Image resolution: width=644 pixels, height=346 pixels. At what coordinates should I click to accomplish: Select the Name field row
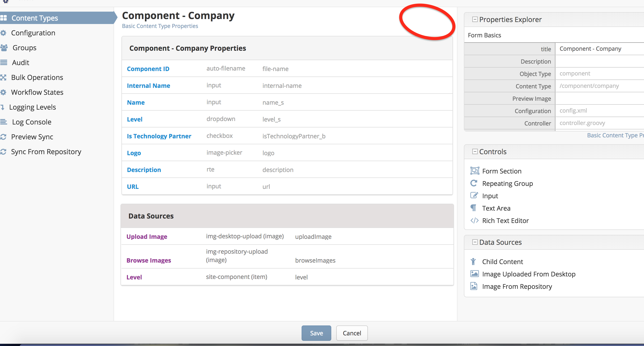(x=287, y=102)
